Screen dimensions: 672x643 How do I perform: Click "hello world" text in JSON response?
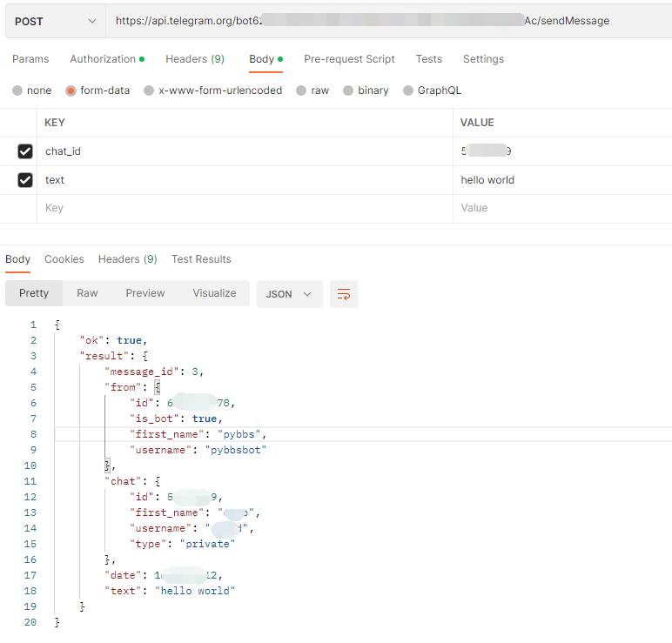click(x=195, y=591)
